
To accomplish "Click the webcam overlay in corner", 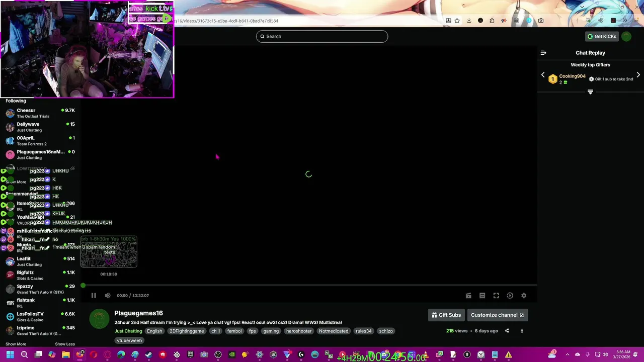I will point(87,49).
